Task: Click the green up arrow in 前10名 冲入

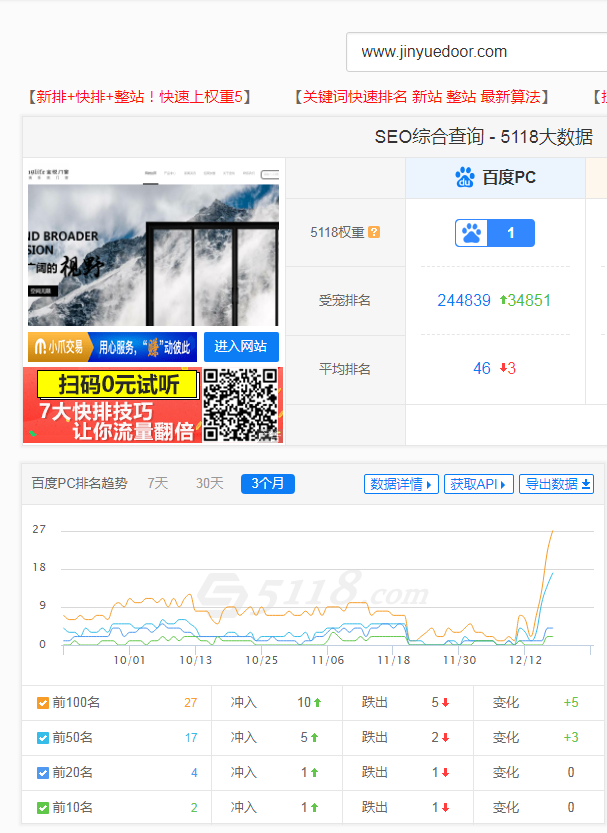Action: pyautogui.click(x=314, y=808)
